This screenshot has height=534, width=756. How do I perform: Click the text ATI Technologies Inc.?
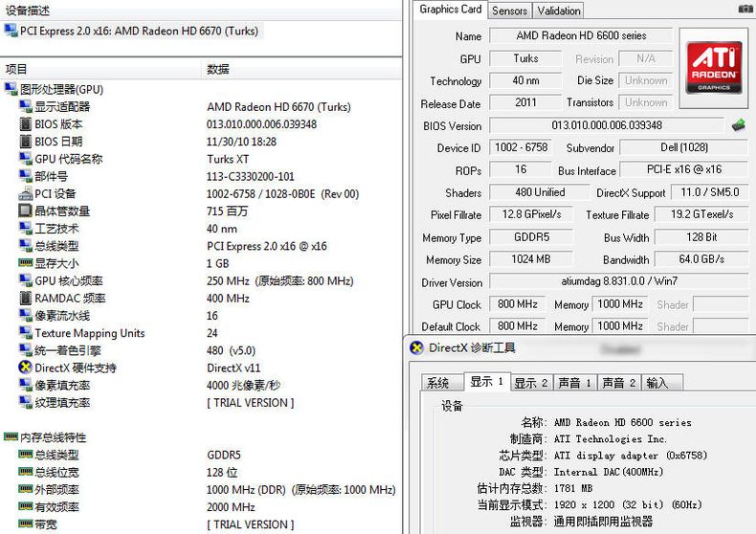point(610,439)
